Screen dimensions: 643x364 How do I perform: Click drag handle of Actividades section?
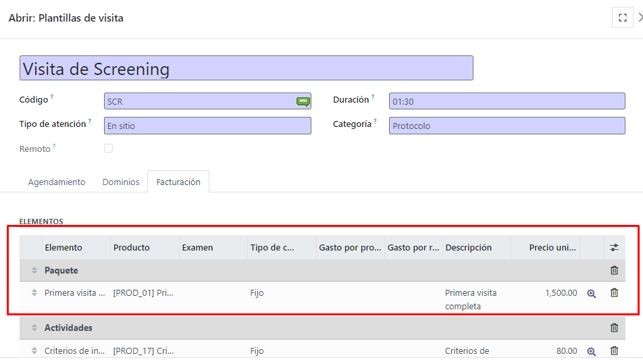pos(34,328)
